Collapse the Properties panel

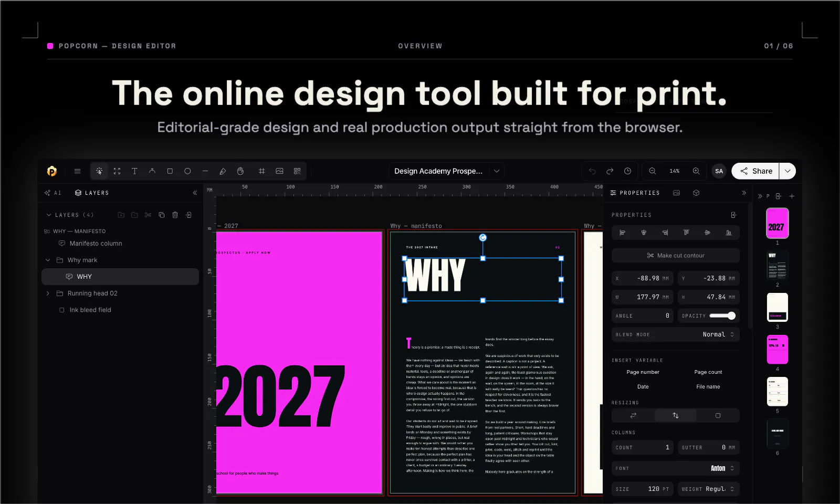[x=744, y=193]
